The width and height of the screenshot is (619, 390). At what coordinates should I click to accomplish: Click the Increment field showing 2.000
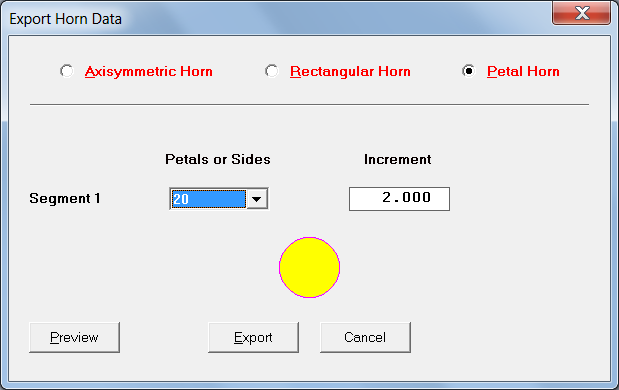coord(399,199)
